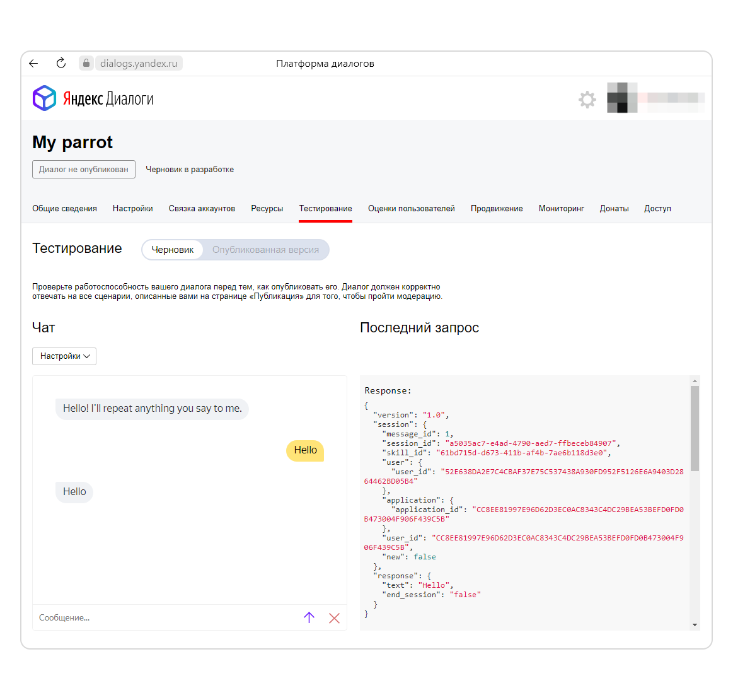This screenshot has height=700, width=733.
Task: Open settings via the gear icon
Action: pos(587,99)
